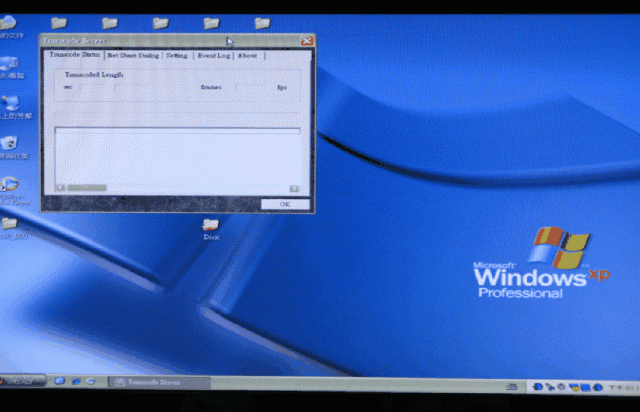Click the shield-style tray icon with yellow badge
The width and height of the screenshot is (640, 412).
pos(574,387)
